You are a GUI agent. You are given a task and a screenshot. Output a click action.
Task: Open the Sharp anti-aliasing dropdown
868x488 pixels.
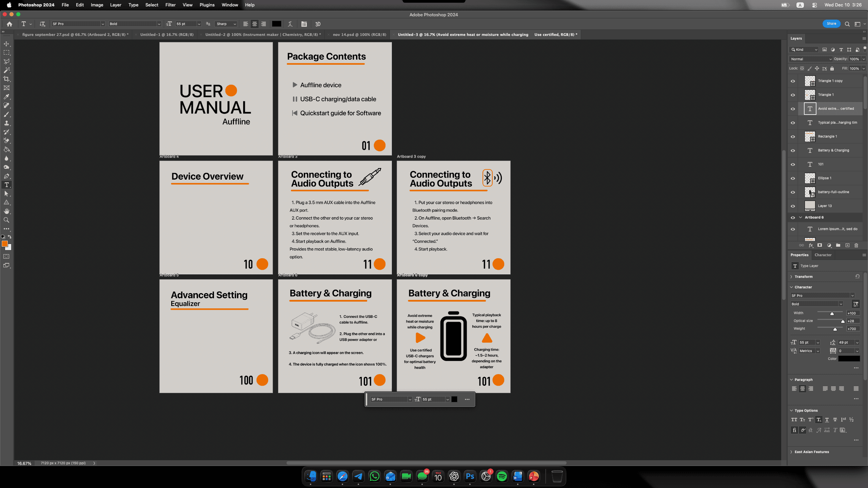pos(226,24)
